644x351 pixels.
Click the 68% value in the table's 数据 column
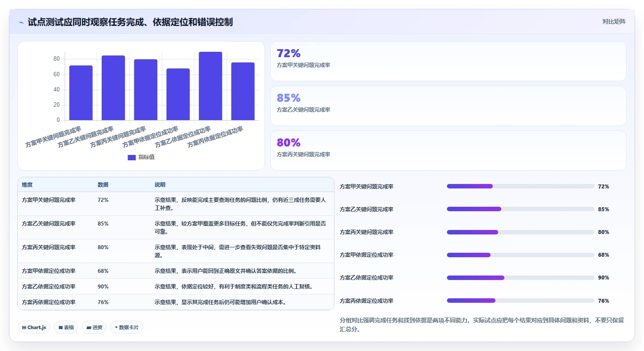click(103, 271)
